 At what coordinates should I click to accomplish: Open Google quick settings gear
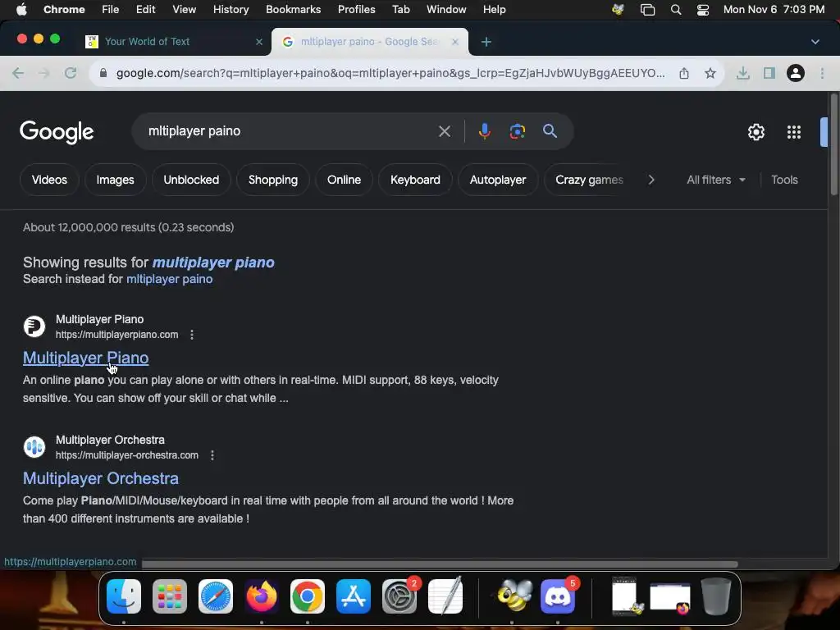pos(756,132)
